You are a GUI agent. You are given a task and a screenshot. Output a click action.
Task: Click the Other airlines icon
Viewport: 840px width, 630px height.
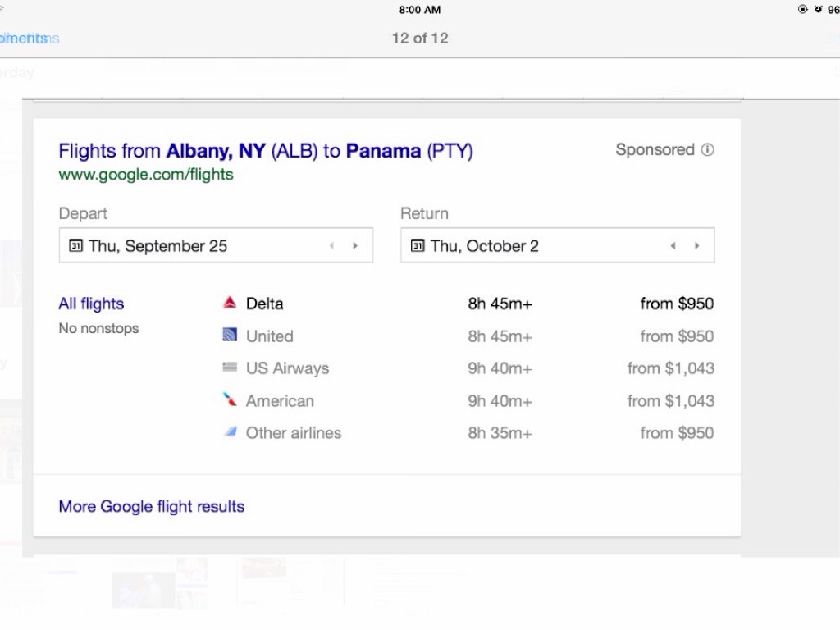tap(230, 432)
